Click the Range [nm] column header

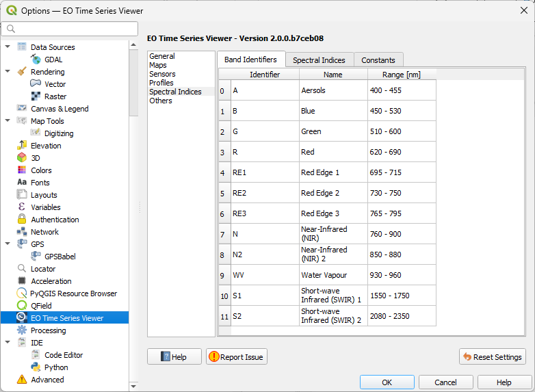(402, 75)
